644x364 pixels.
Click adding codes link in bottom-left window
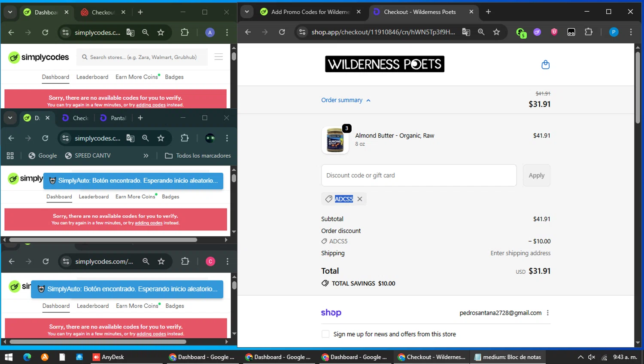tap(151, 334)
